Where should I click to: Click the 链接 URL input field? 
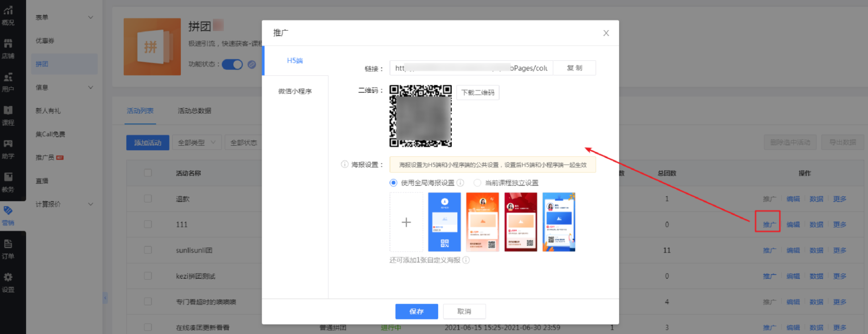click(x=471, y=68)
